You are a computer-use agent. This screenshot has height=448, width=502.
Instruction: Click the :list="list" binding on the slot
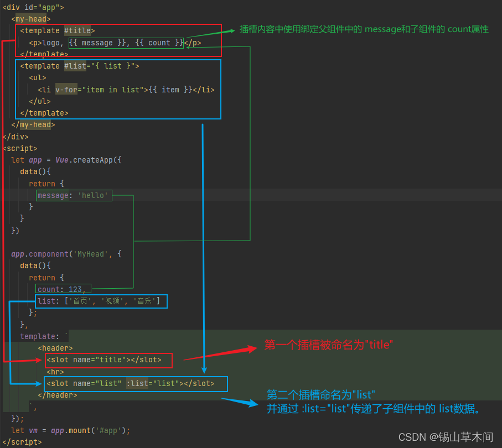click(153, 383)
